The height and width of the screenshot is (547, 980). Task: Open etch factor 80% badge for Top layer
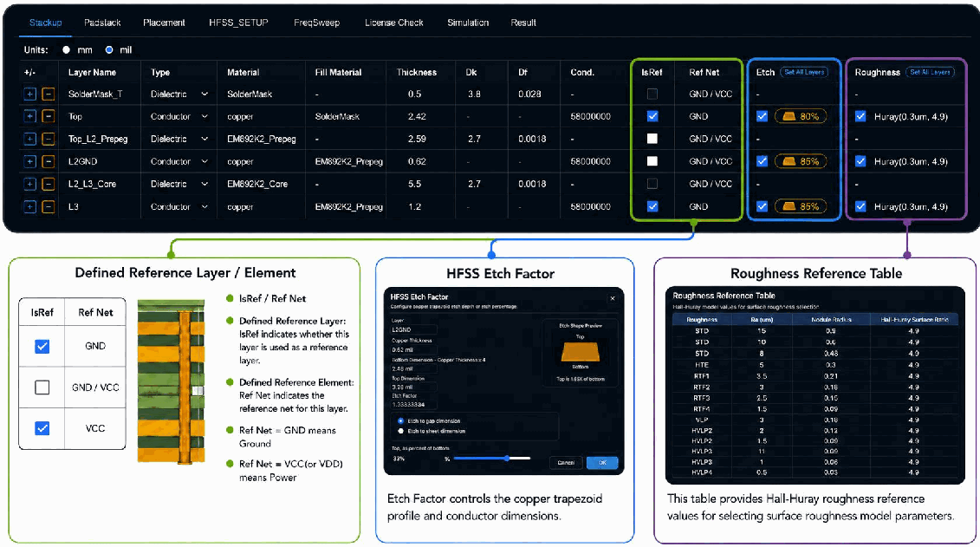point(801,116)
